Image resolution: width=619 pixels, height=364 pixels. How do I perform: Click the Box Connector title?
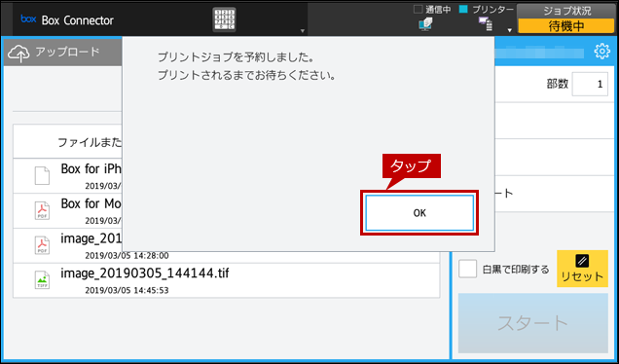tap(78, 20)
